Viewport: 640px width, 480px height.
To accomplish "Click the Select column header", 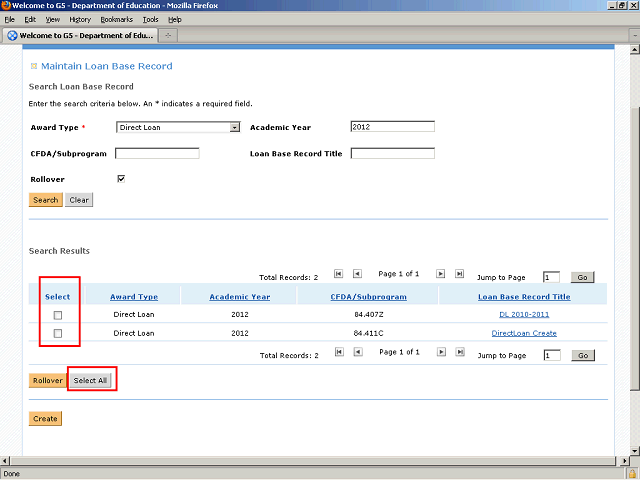I will [x=58, y=297].
